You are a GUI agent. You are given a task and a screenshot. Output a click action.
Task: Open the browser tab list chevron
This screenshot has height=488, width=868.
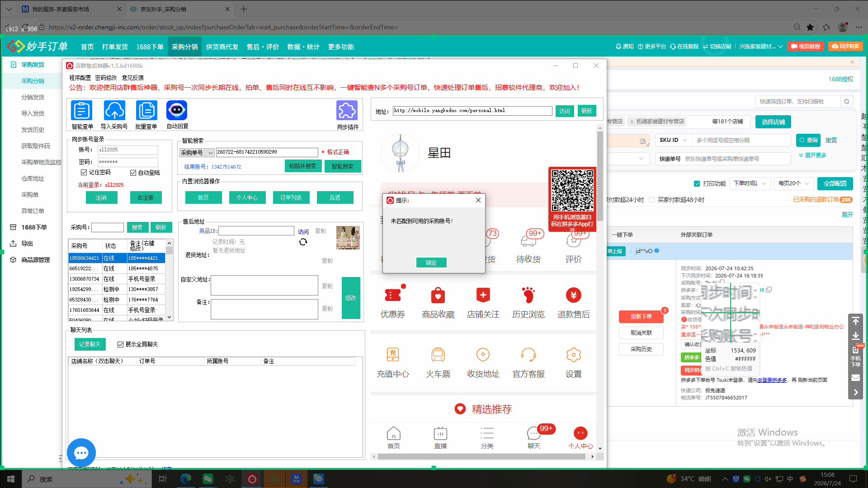tap(9, 9)
